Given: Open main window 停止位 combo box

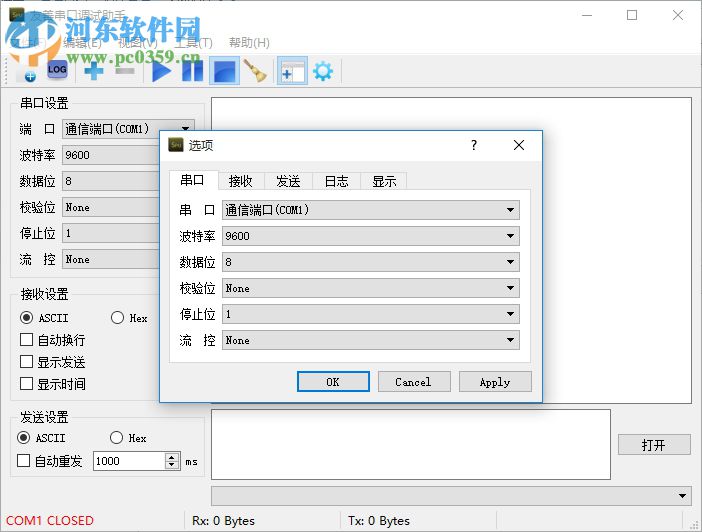Looking at the screenshot, I should [x=111, y=233].
